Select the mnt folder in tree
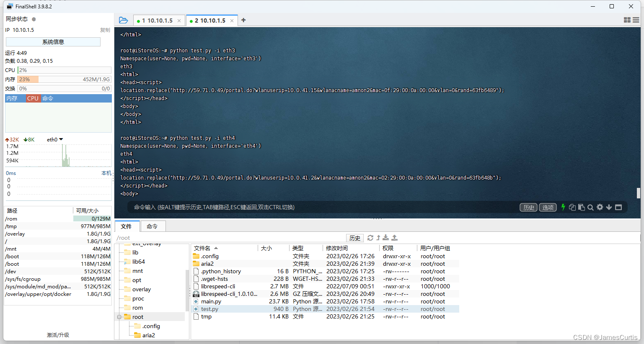This screenshot has width=644, height=344. (137, 271)
